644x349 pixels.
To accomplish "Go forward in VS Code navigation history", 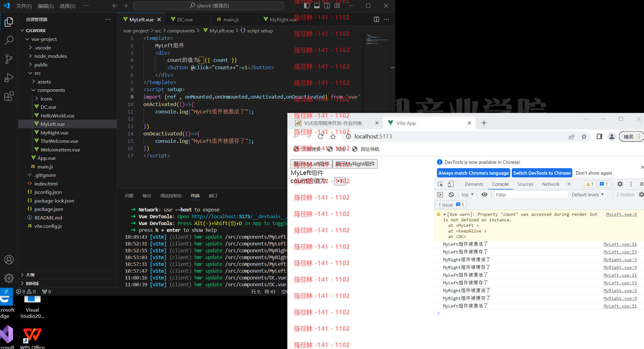I will 125,6.
